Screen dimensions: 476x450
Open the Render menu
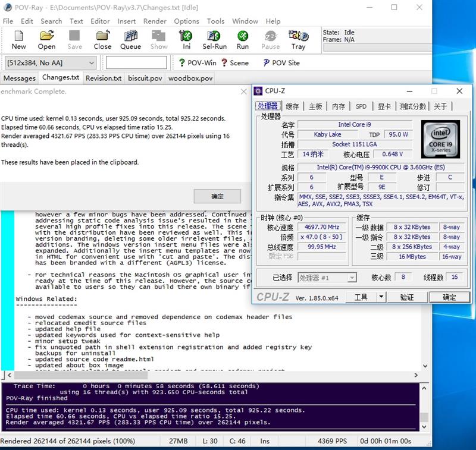(x=155, y=21)
